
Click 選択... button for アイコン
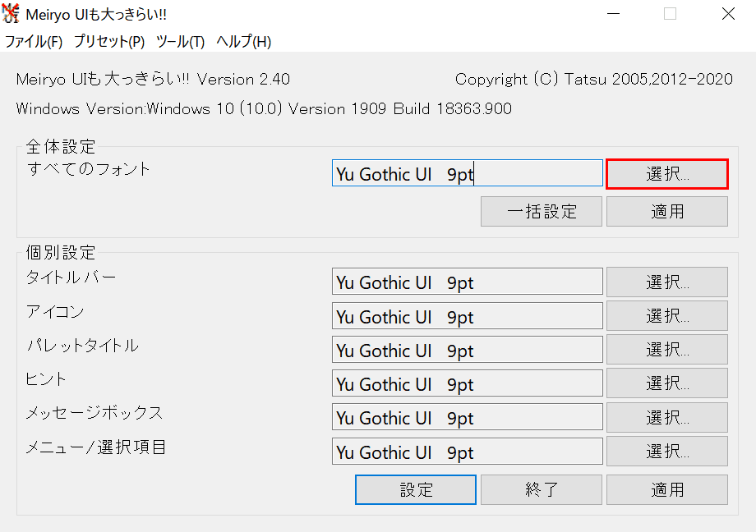tap(667, 315)
